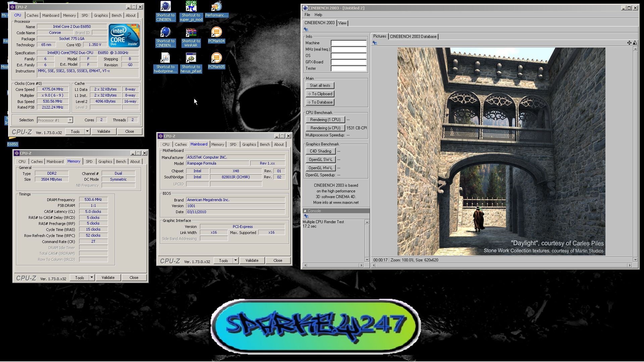This screenshot has height=362, width=644.
Task: Switch to the View tab in CINEBENCH
Action: click(342, 23)
